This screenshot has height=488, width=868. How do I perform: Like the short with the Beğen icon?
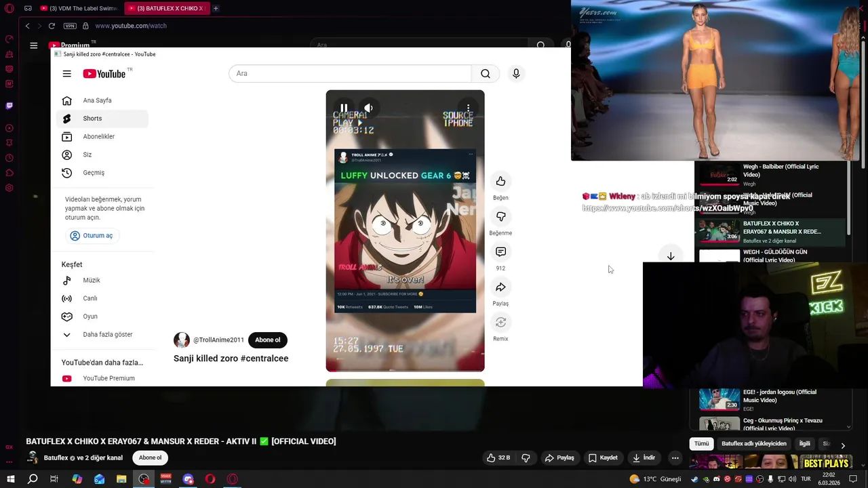tap(500, 181)
